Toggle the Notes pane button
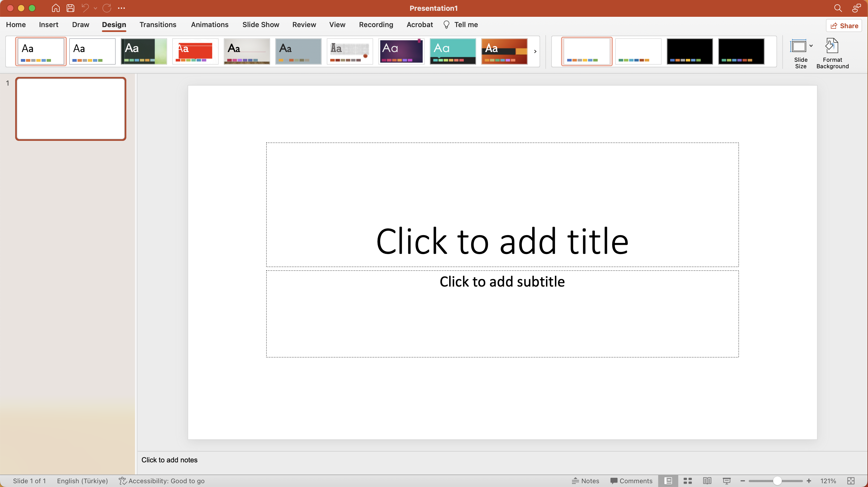868x487 pixels. click(586, 480)
